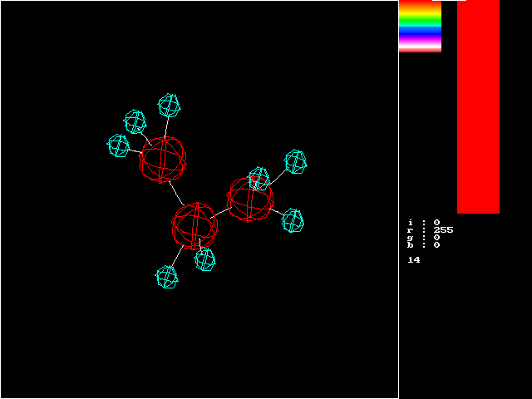Click the bond joining upper-left and central red atoms

(176, 194)
